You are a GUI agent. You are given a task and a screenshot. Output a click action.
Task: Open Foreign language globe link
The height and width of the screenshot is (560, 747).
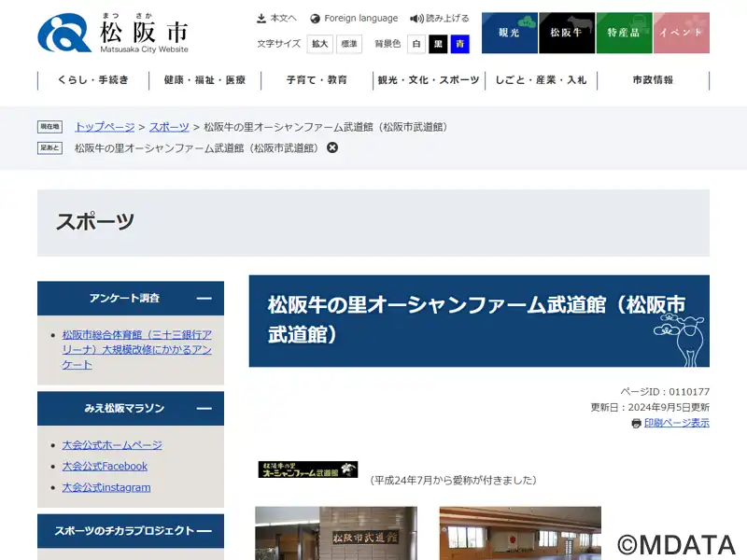pyautogui.click(x=316, y=19)
